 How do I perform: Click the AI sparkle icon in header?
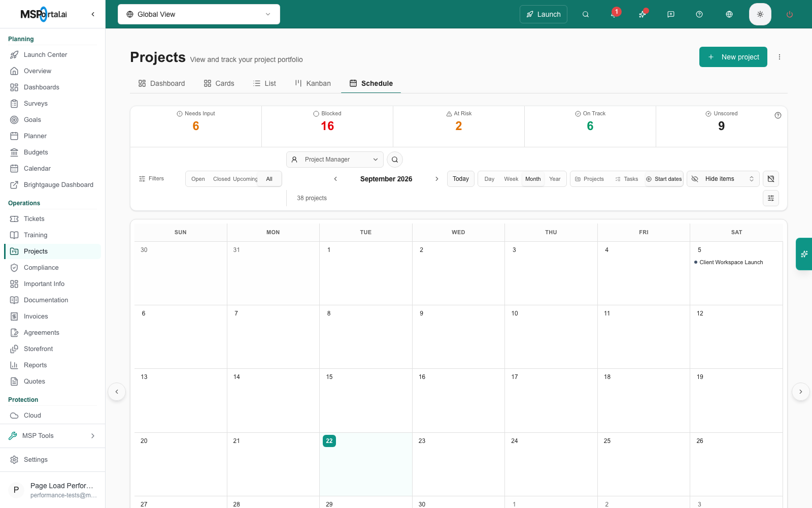[x=642, y=14]
